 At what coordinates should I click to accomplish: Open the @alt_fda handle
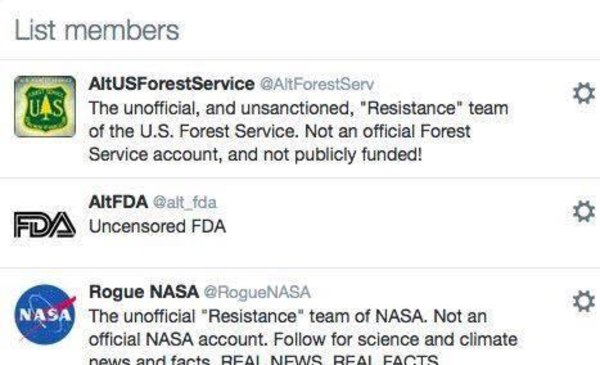click(185, 202)
